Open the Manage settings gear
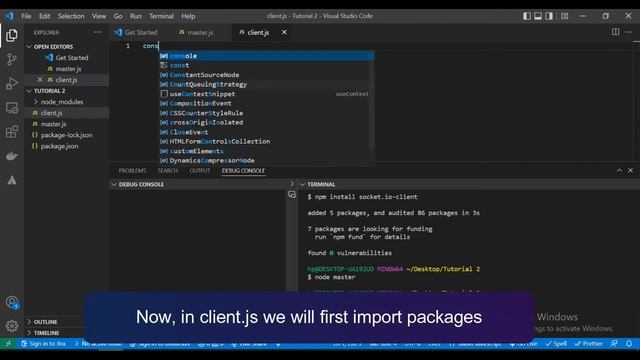 [12, 326]
